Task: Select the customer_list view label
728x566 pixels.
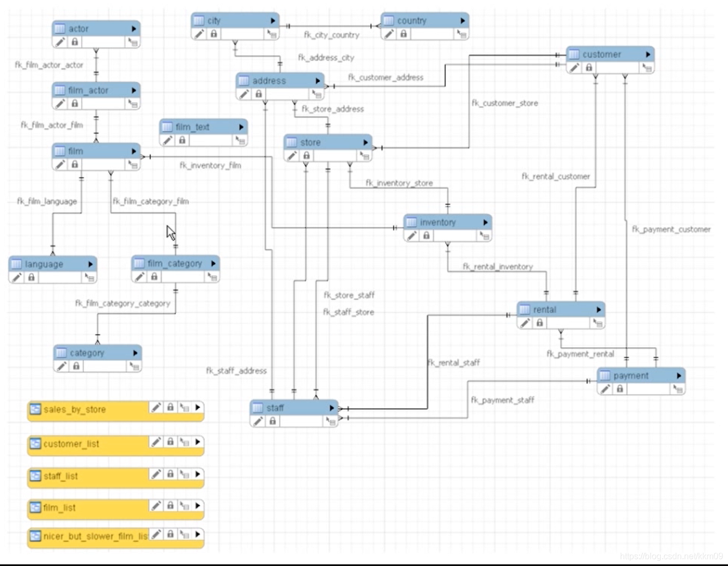Action: [71, 444]
